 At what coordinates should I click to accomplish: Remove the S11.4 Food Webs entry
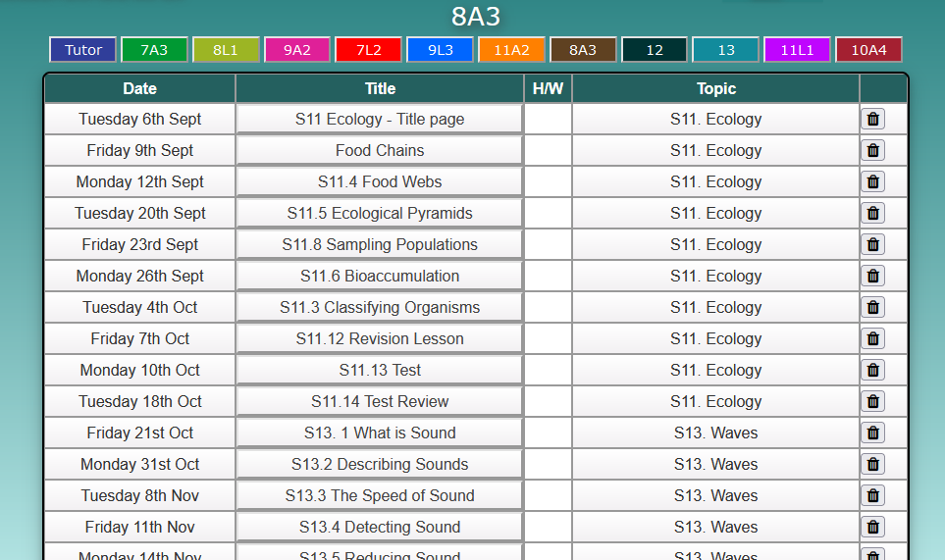(x=872, y=181)
